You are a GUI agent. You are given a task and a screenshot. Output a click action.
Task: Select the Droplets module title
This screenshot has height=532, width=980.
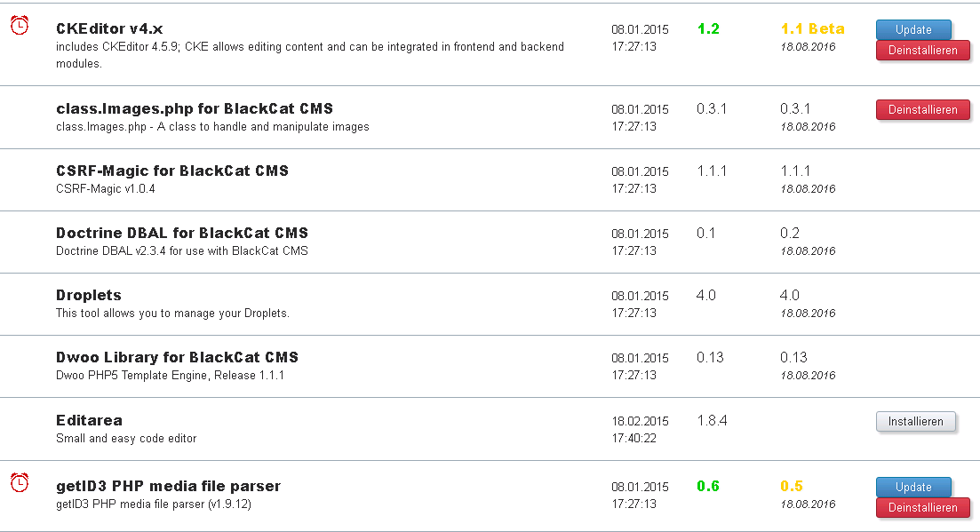pyautogui.click(x=89, y=295)
